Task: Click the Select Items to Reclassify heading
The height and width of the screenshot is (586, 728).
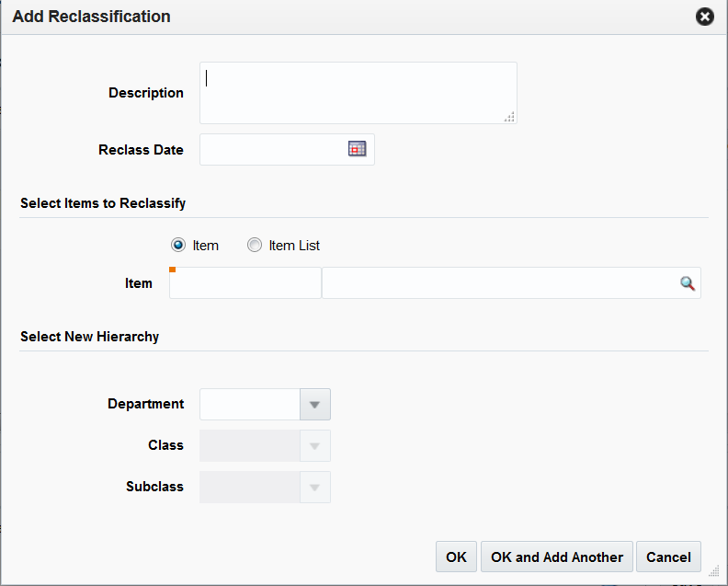Action: click(103, 203)
